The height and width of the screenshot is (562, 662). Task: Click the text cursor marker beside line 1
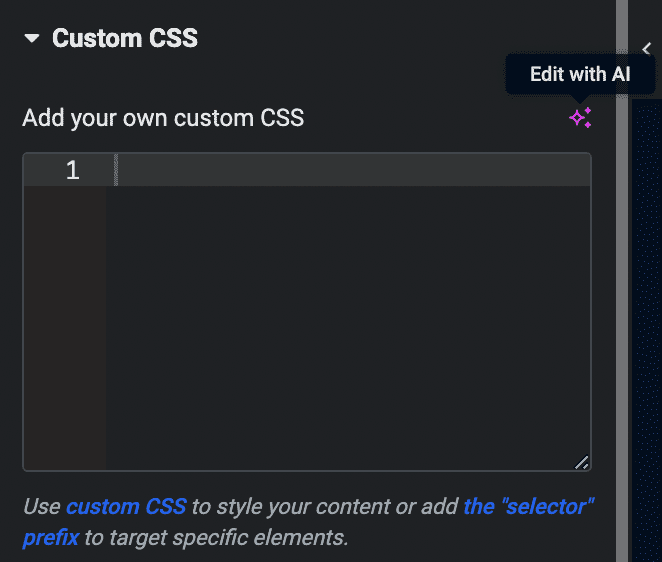tap(116, 170)
